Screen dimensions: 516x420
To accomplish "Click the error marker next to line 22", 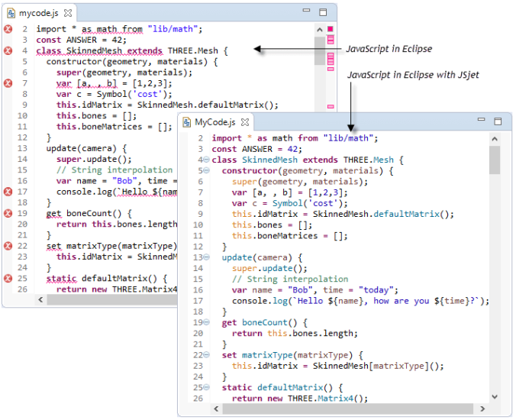I will pyautogui.click(x=8, y=246).
